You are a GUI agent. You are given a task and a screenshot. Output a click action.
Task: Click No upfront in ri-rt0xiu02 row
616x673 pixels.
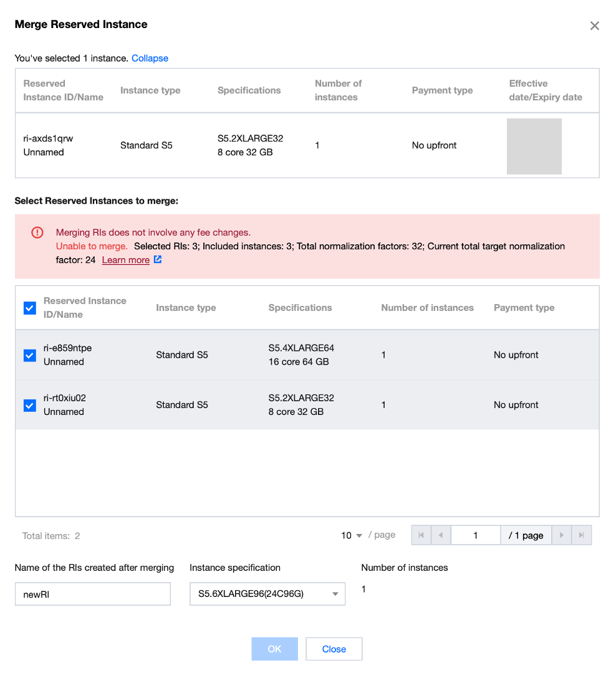coord(516,405)
